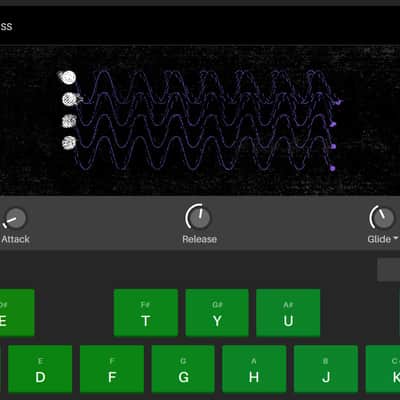Play the G# note key Y
This screenshot has height=400, width=400.
217,312
